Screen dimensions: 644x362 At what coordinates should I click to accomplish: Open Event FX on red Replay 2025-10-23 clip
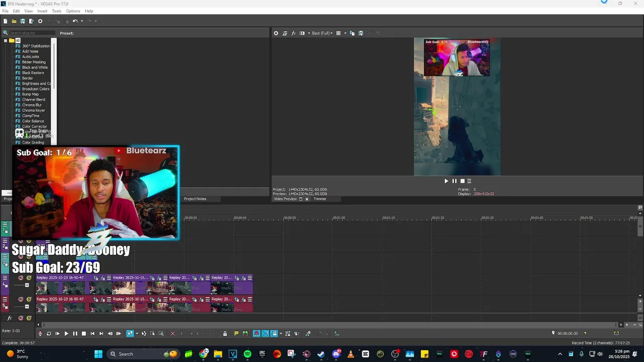(x=103, y=299)
